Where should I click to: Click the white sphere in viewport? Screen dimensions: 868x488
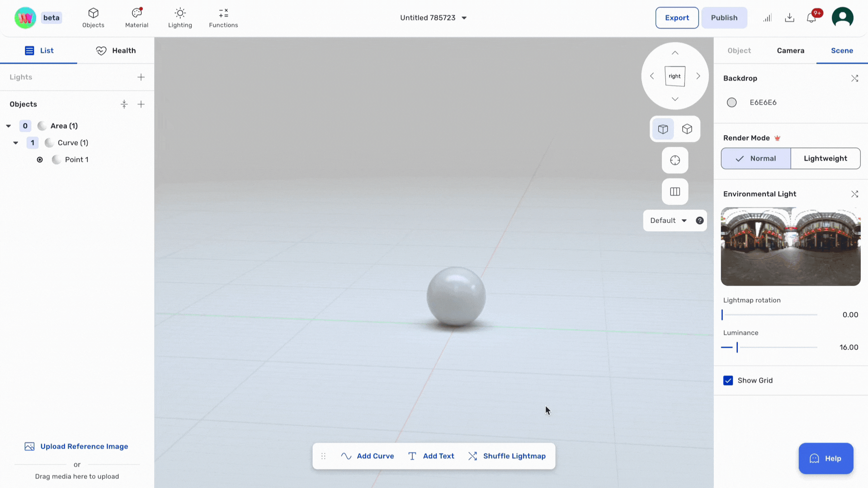tap(456, 296)
